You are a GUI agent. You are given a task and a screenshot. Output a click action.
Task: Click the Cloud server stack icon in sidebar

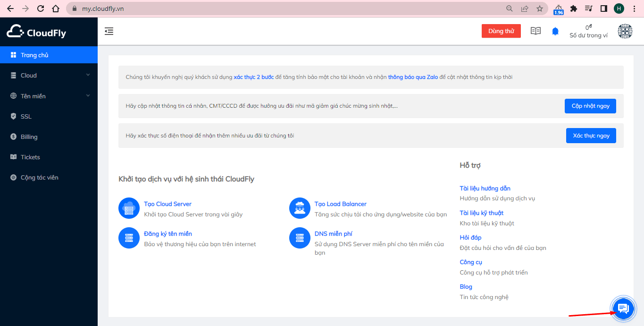tap(13, 75)
